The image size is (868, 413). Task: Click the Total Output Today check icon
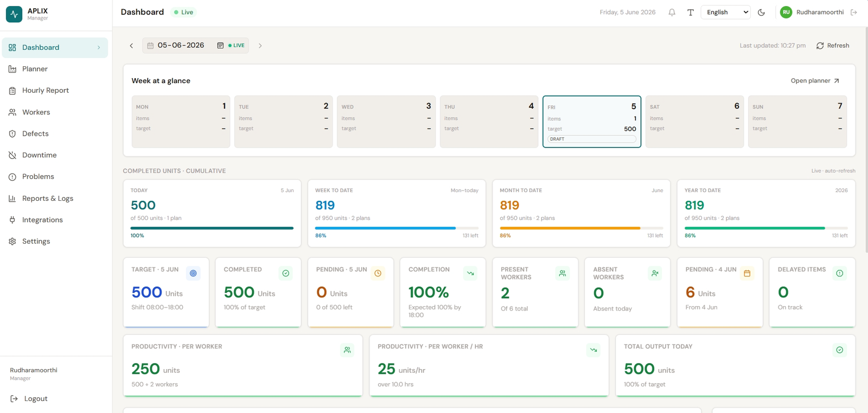[840, 350]
